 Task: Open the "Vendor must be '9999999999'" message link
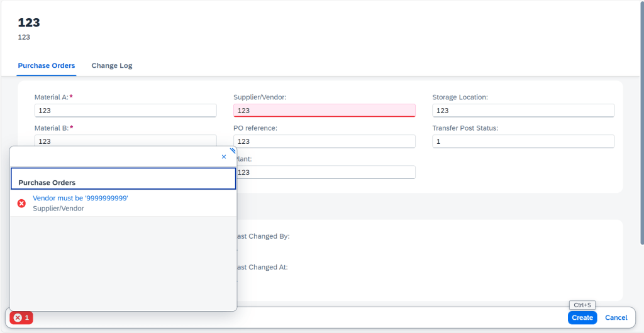coord(80,198)
